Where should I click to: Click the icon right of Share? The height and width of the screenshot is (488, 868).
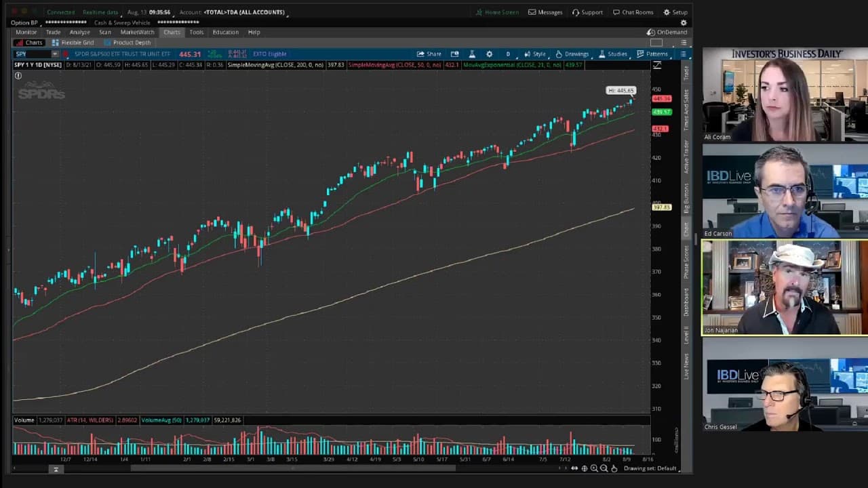pos(454,54)
